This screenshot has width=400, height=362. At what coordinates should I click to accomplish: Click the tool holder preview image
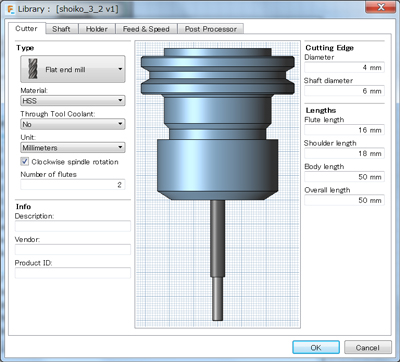click(x=218, y=184)
